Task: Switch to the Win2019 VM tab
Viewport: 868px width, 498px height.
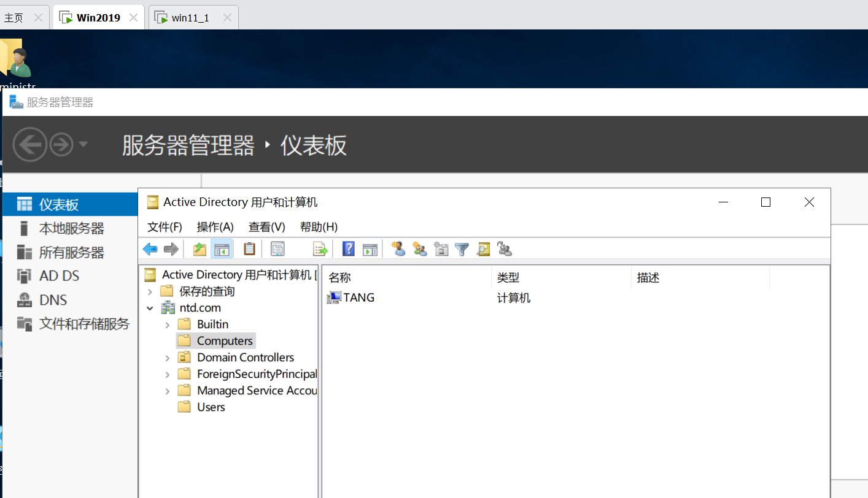Action: [98, 18]
